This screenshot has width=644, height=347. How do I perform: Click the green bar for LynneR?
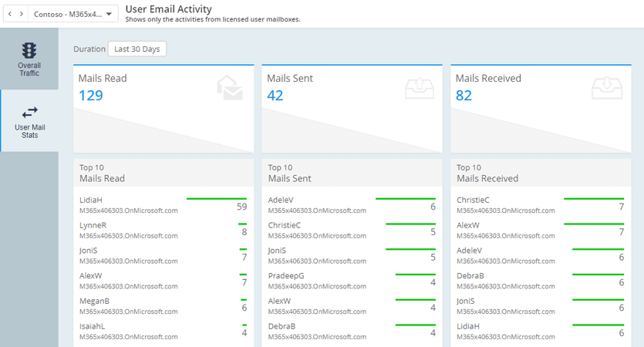242,224
